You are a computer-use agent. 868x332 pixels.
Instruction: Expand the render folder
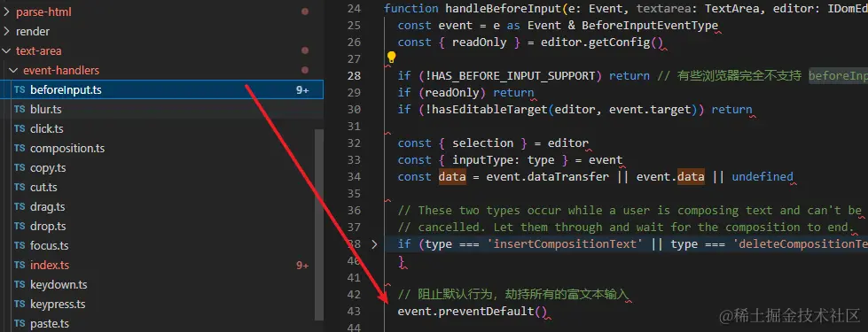(6, 32)
